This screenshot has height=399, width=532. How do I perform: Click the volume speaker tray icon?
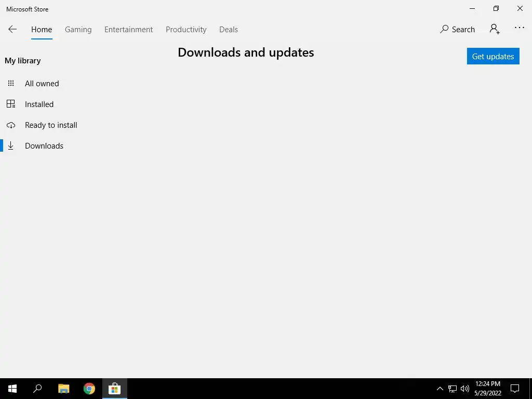(x=465, y=389)
